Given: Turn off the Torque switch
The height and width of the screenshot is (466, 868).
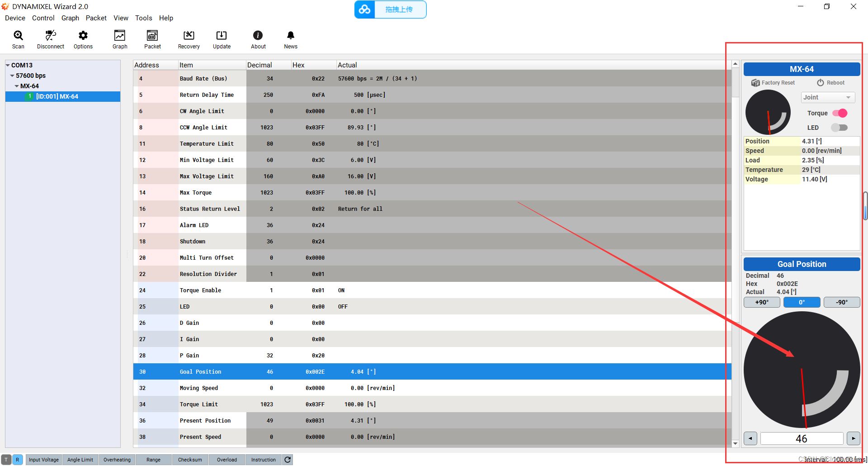Looking at the screenshot, I should 840,113.
